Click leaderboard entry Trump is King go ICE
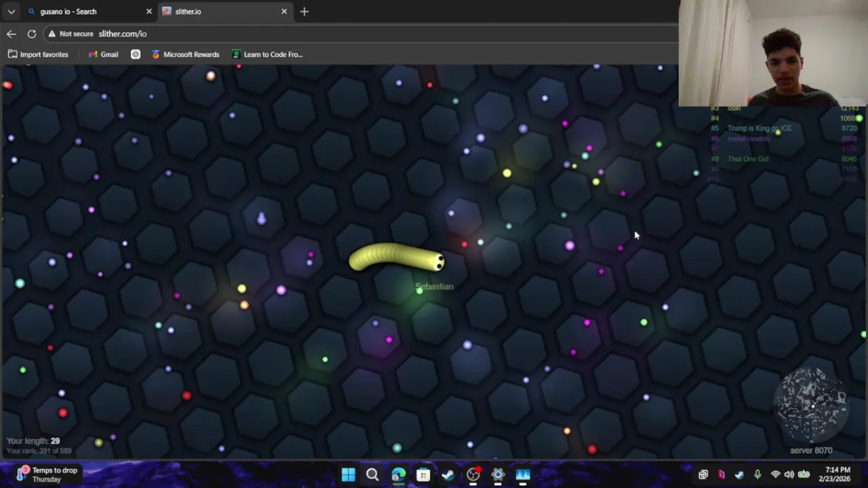The width and height of the screenshot is (868, 488). coord(759,128)
